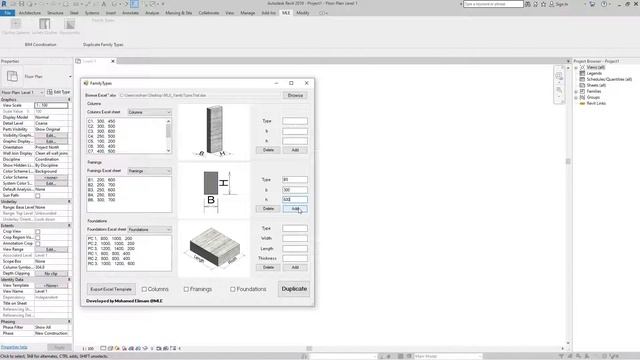Viewport: 640px width, 360px height.
Task: Click the Legends icon in Project Browser
Action: [x=582, y=73]
